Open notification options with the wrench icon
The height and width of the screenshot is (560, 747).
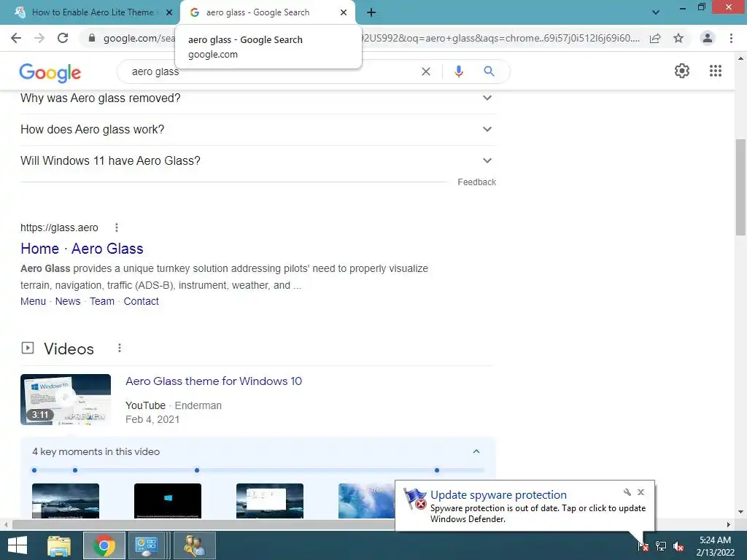point(627,492)
